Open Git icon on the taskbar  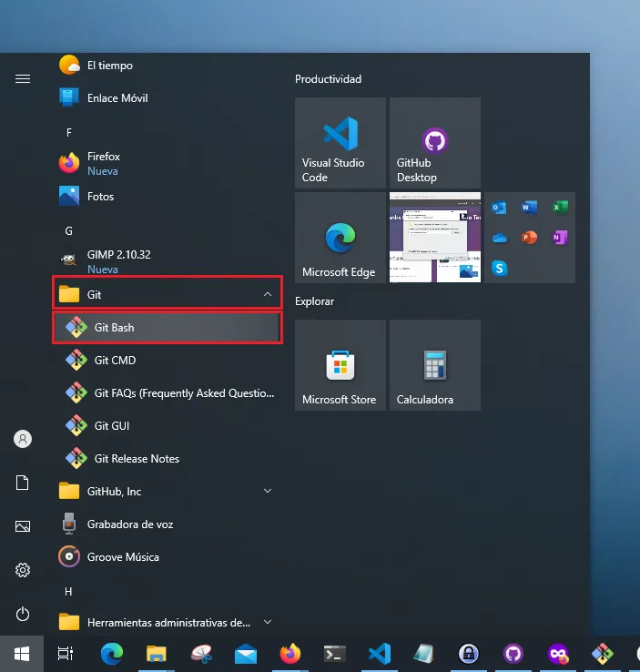tap(603, 654)
